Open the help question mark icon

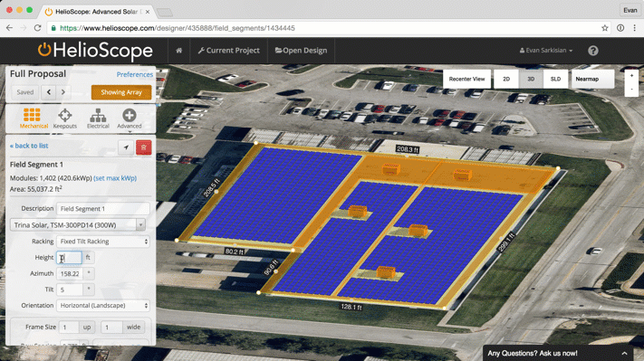point(592,51)
